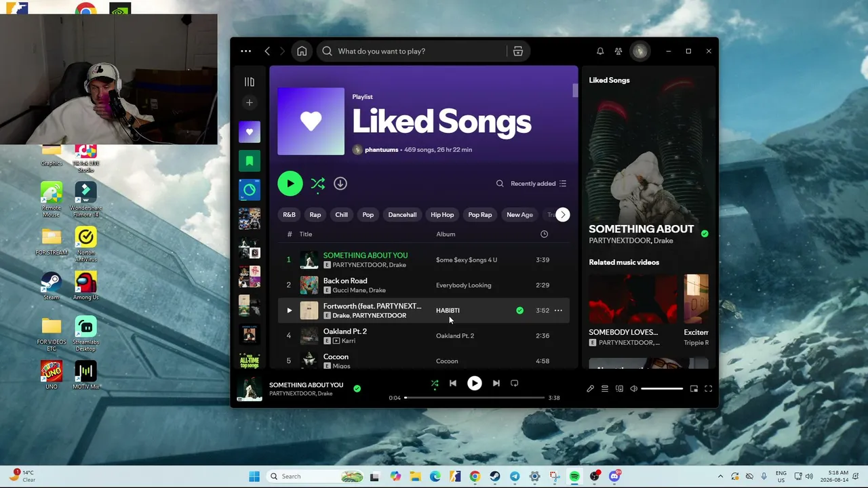The height and width of the screenshot is (488, 868).
Task: Open the Karri artist link
Action: (349, 341)
